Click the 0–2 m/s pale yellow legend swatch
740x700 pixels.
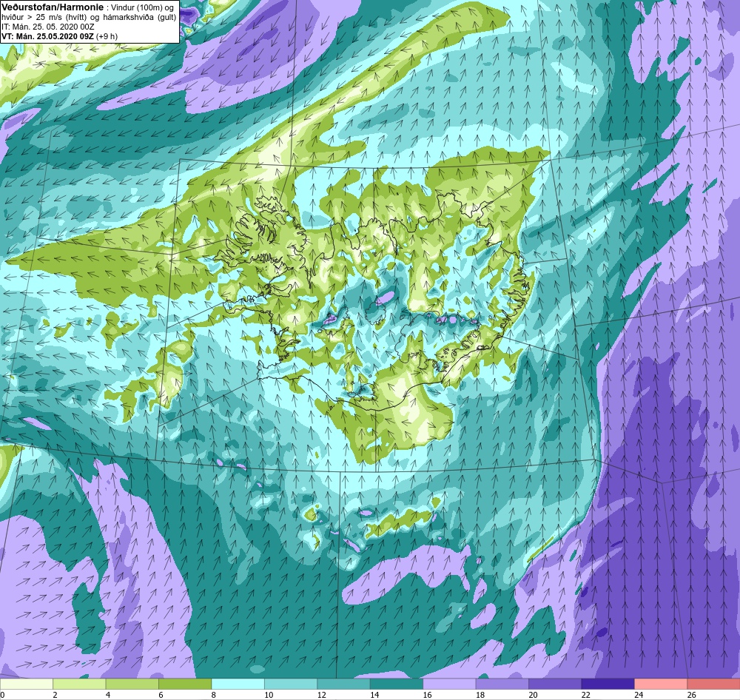tap(27, 684)
